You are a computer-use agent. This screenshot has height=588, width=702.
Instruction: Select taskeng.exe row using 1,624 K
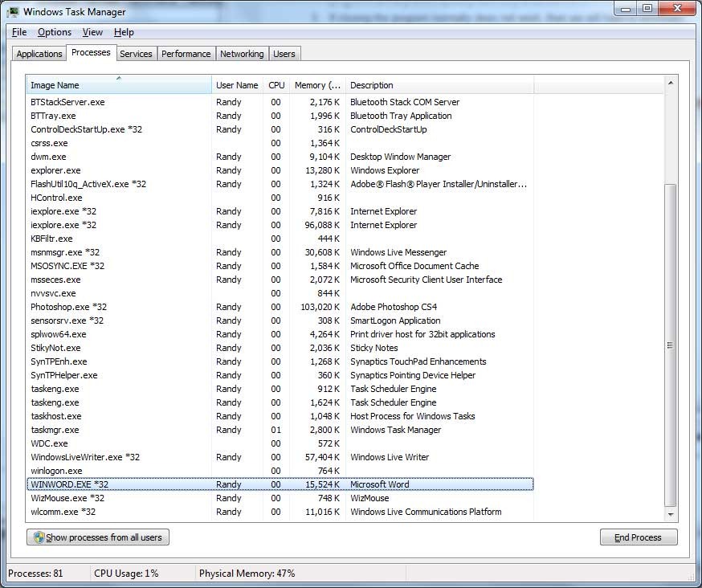click(280, 402)
